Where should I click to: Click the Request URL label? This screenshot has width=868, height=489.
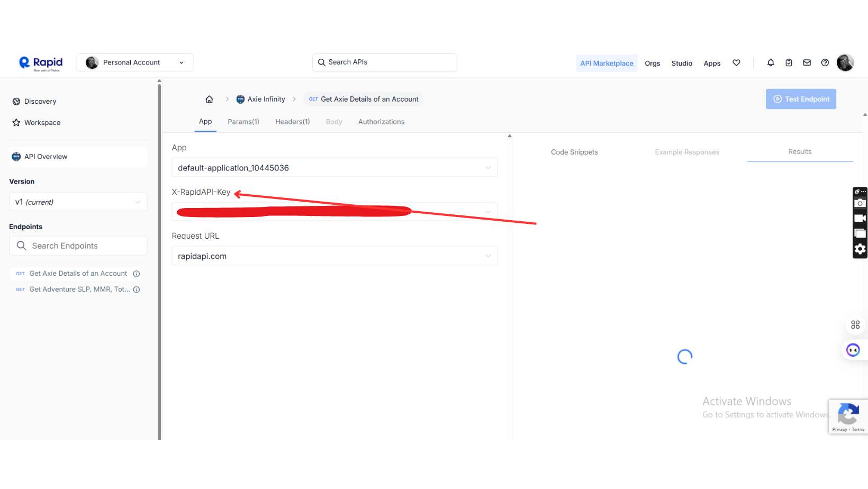point(195,236)
